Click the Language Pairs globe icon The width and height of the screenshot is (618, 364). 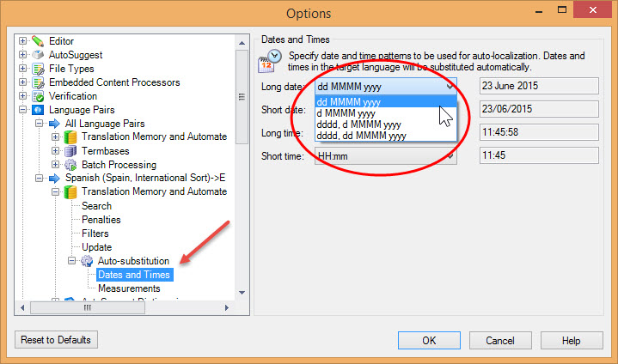[38, 110]
